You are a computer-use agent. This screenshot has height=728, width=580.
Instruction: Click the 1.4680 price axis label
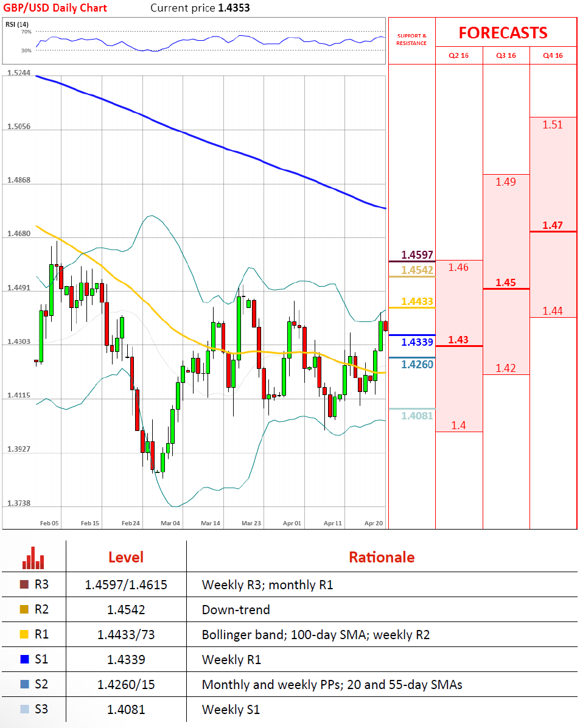pyautogui.click(x=19, y=234)
